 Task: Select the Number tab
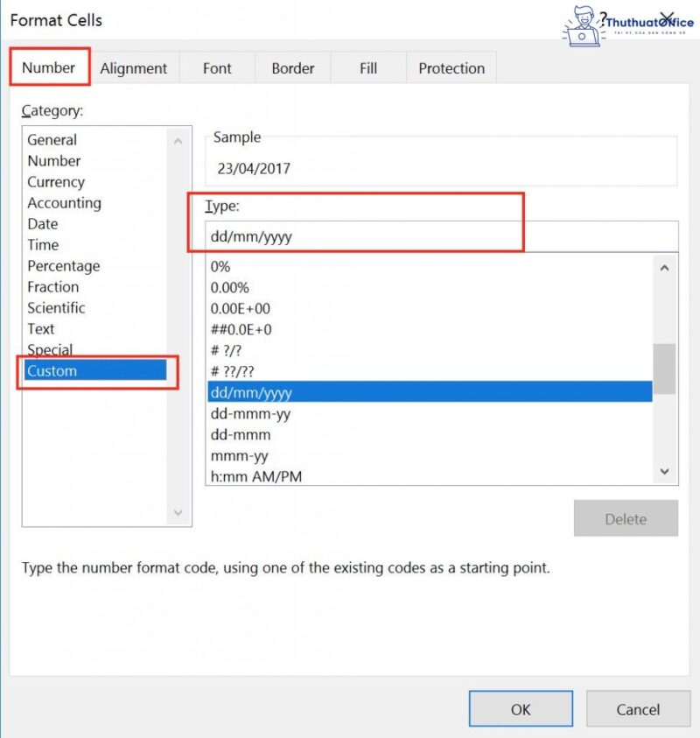[49, 67]
